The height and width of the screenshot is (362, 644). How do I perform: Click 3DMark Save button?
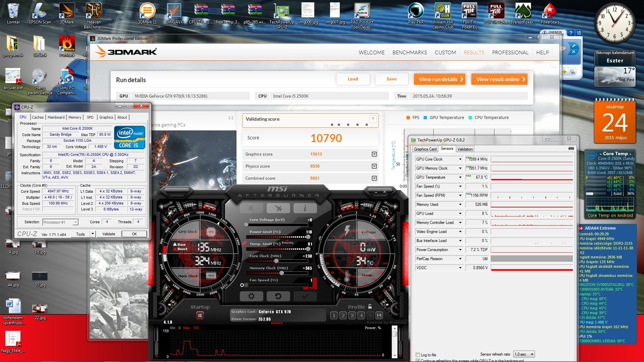pyautogui.click(x=391, y=79)
